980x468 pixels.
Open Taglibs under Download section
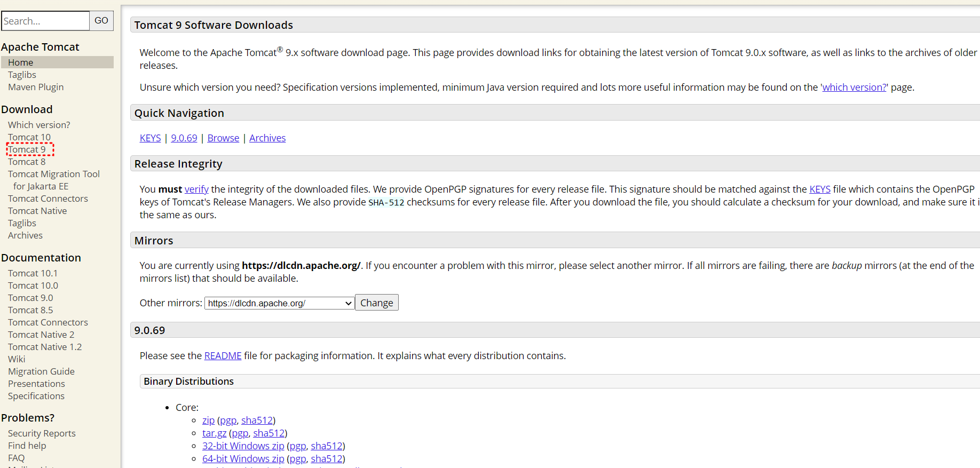[22, 223]
